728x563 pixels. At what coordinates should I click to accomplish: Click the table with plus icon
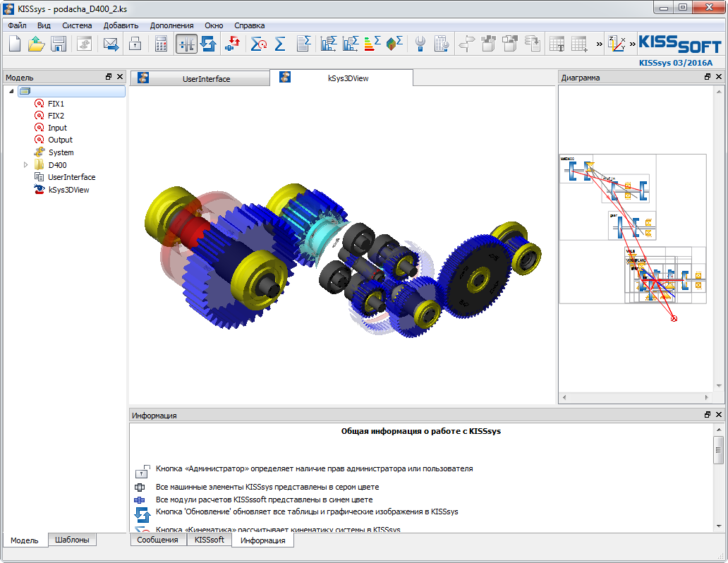[579, 44]
